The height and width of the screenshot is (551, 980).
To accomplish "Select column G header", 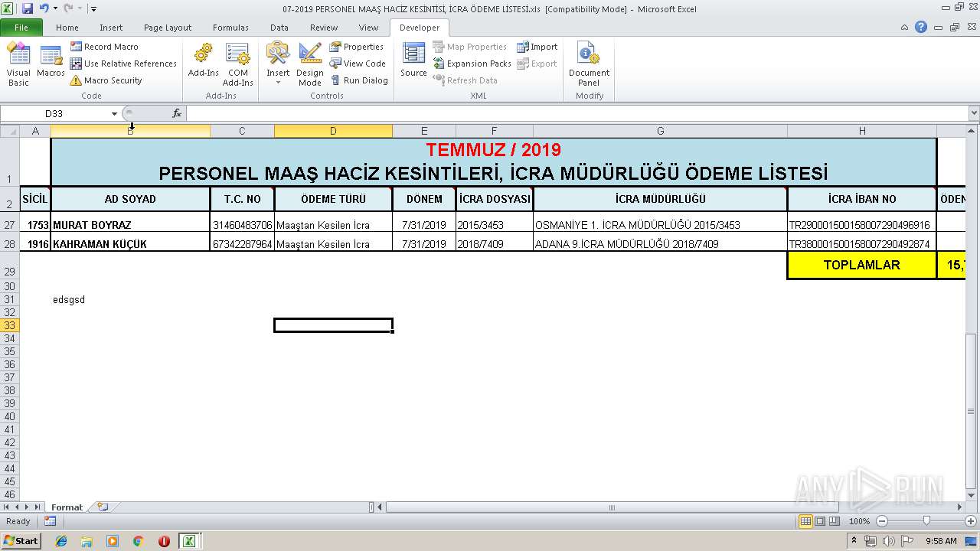I will (x=660, y=131).
